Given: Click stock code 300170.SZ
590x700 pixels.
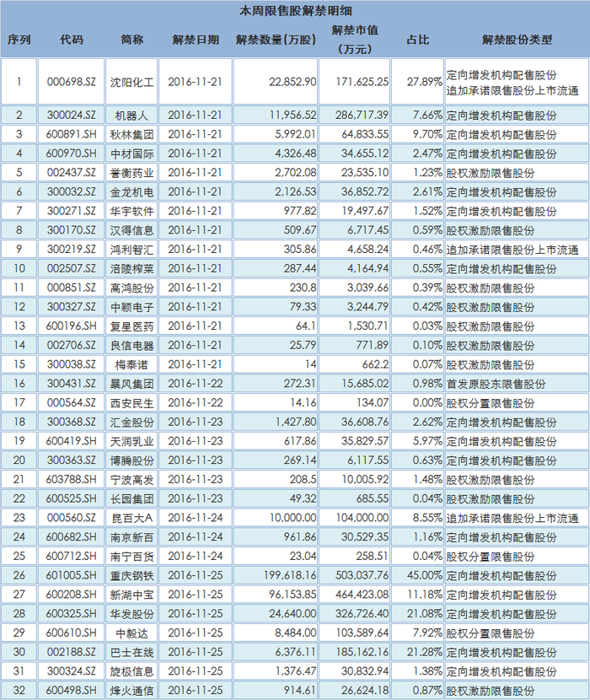Looking at the screenshot, I should tap(72, 230).
